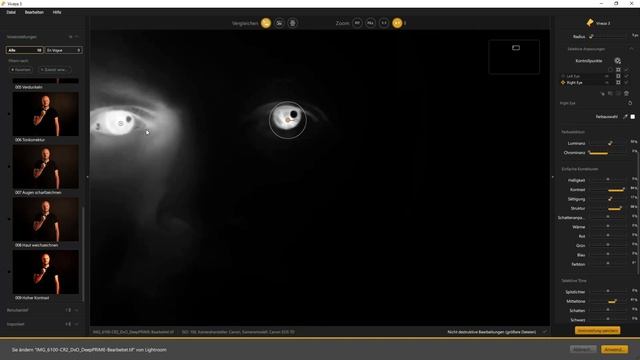Click the Anwenden button
The height and width of the screenshot is (360, 640).
[x=614, y=349]
